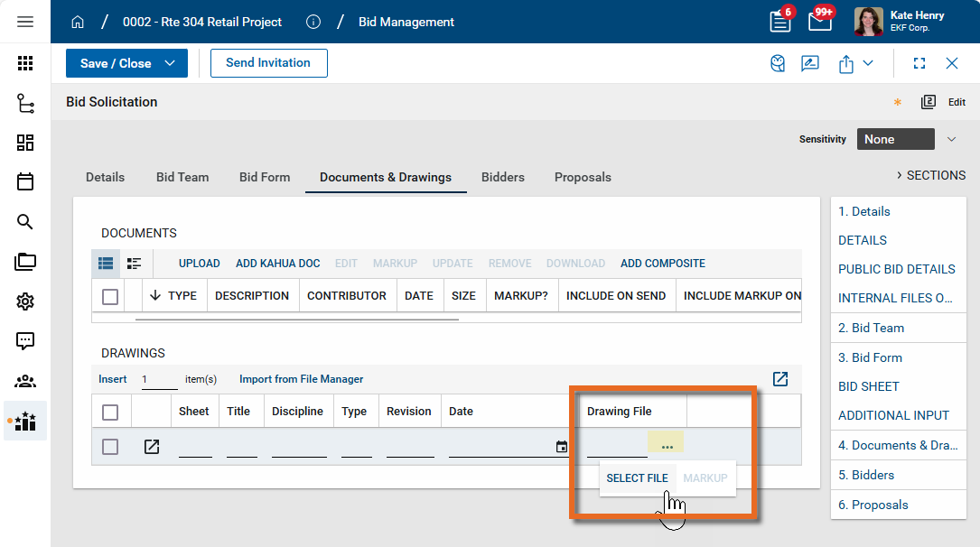Screen dimensions: 980x547
Task: Check the drawings header checkbox
Action: pos(110,412)
